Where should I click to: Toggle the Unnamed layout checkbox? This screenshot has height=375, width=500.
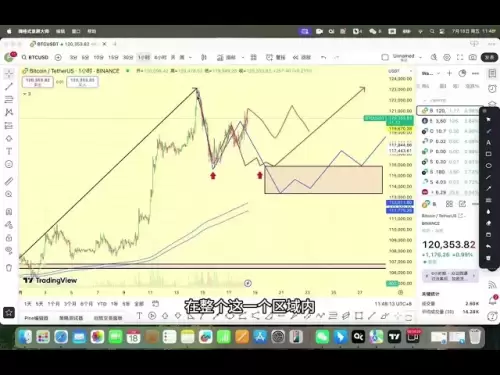[x=385, y=57]
